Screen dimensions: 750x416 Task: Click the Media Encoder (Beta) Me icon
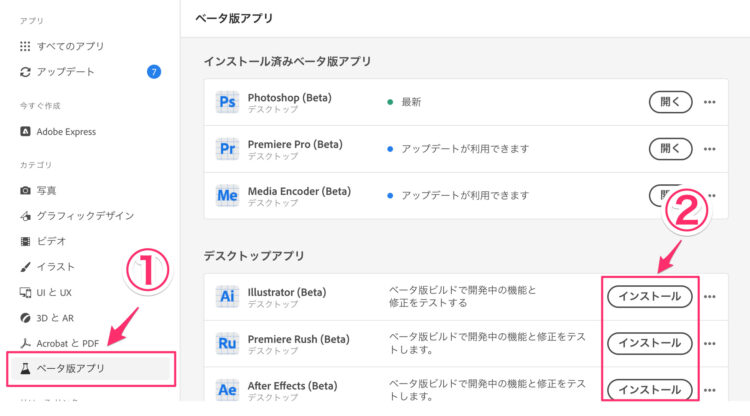(227, 196)
